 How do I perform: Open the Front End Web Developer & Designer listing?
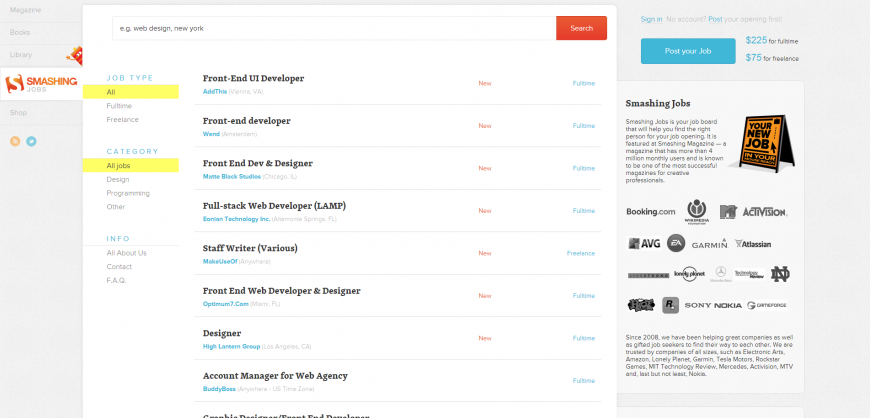[x=281, y=291]
